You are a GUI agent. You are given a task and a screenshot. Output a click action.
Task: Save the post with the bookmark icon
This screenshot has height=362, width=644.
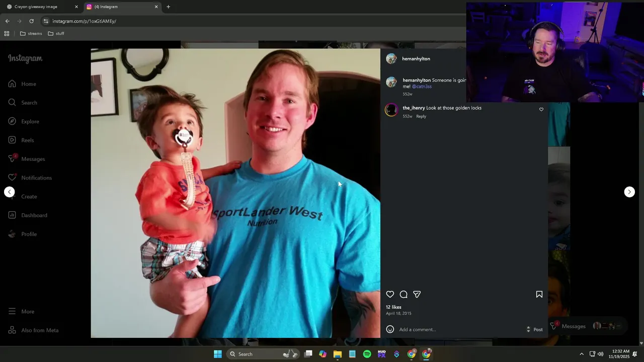pyautogui.click(x=539, y=295)
